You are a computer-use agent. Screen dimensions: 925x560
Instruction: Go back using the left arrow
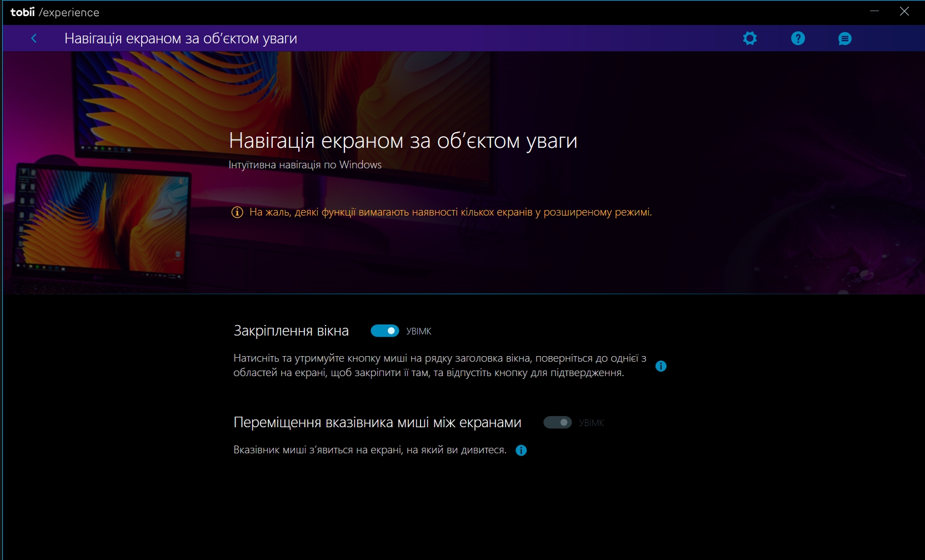pyautogui.click(x=34, y=38)
